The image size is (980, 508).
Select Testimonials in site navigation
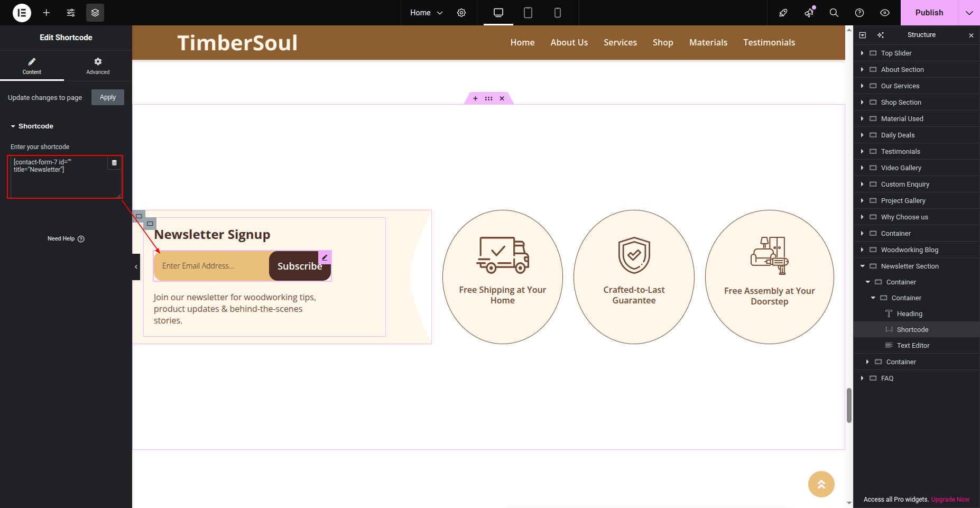coord(769,42)
